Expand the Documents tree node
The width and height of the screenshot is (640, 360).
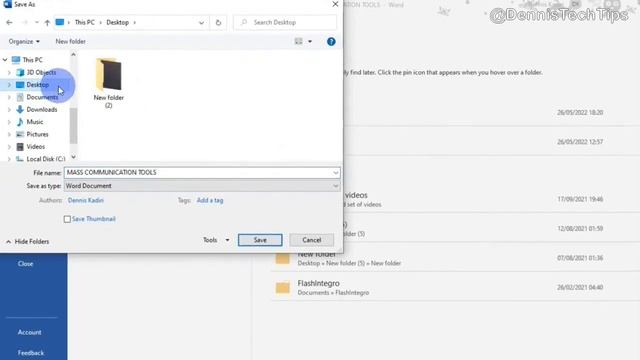coord(9,97)
